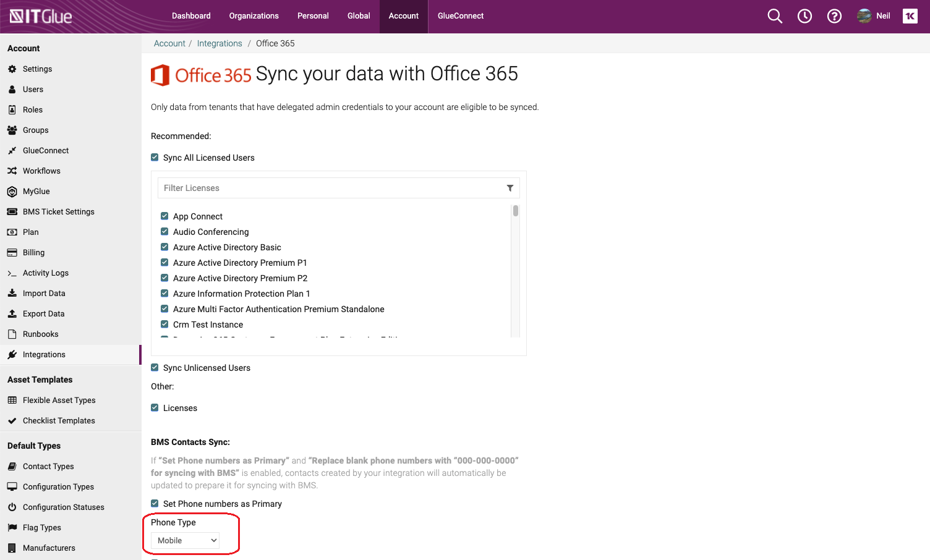The image size is (930, 560).
Task: Click the GlueConnect plug icon
Action: [x=12, y=151]
